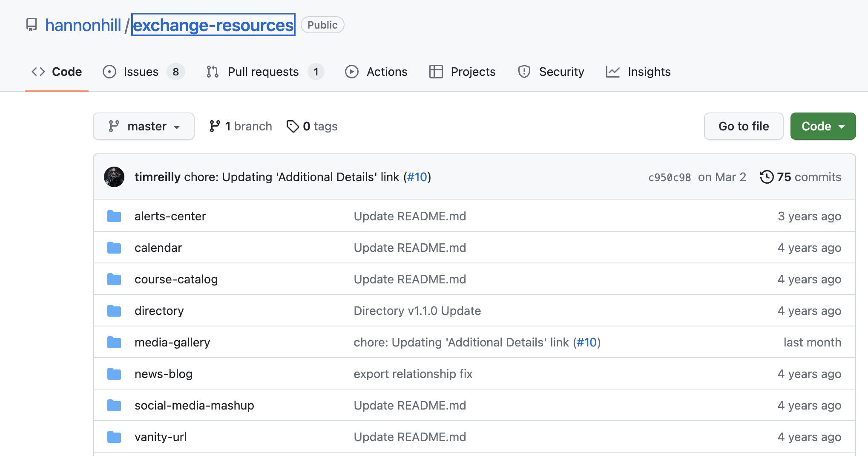Image resolution: width=868 pixels, height=456 pixels.
Task: Open the Security tab
Action: coord(551,72)
